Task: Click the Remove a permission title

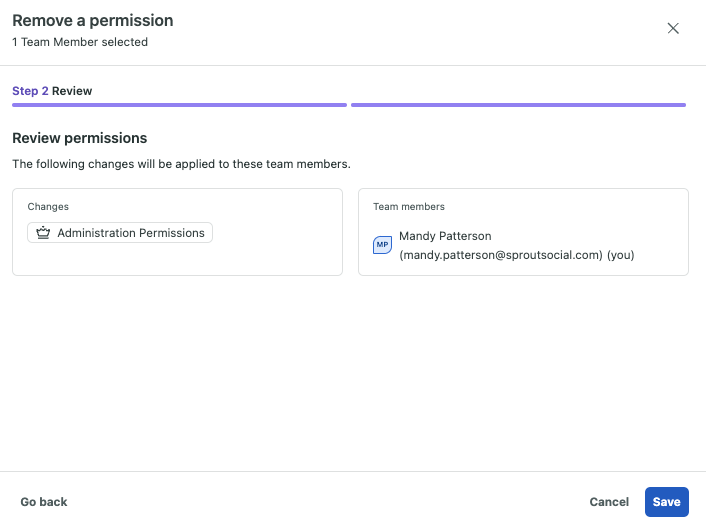Action: tap(92, 20)
